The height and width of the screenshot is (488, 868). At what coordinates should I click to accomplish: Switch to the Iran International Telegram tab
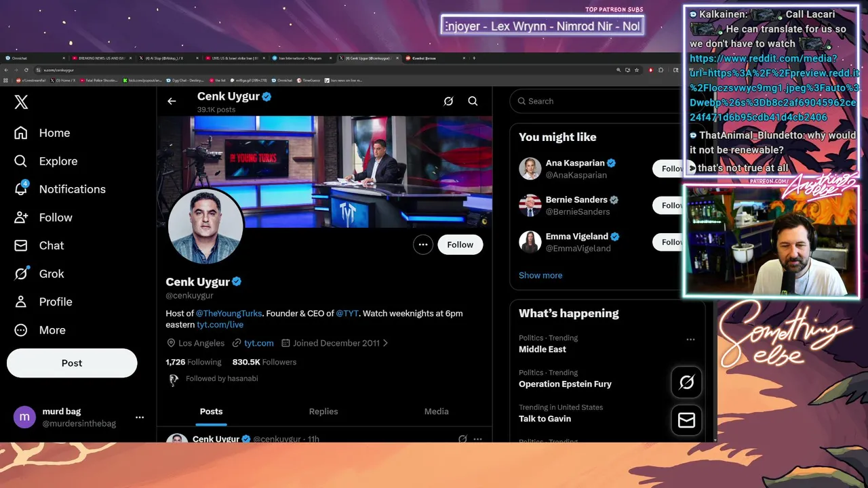point(302,58)
